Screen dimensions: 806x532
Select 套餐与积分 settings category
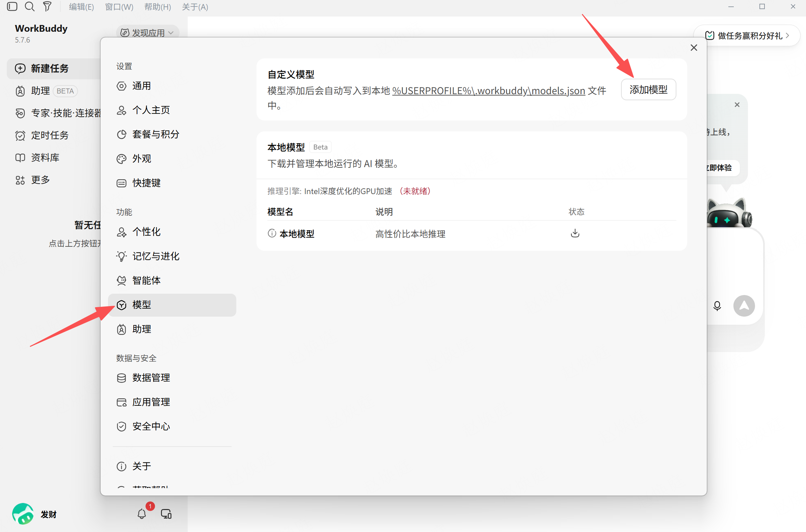(172, 134)
